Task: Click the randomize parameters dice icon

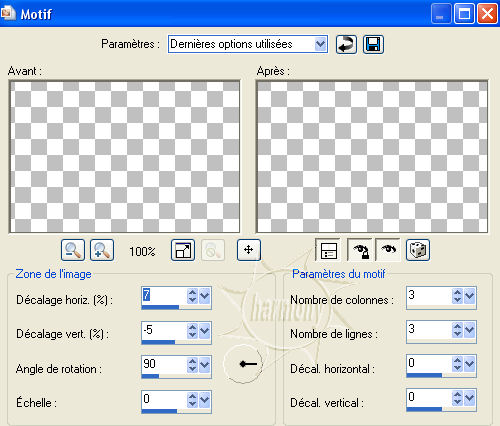Action: pos(418,250)
